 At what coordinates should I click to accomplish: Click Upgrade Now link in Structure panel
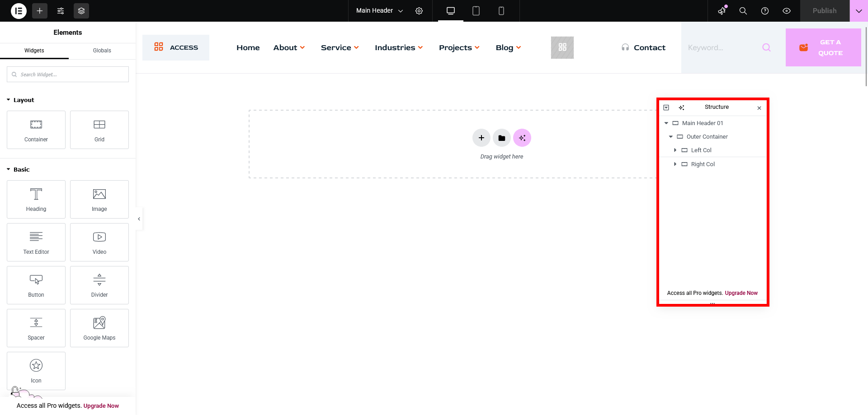coord(741,293)
